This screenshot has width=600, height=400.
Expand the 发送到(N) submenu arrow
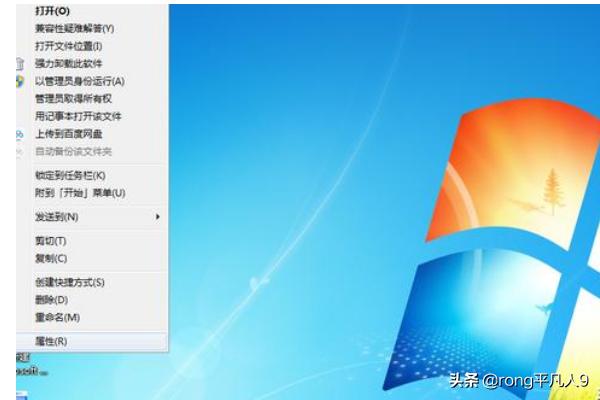pos(157,217)
